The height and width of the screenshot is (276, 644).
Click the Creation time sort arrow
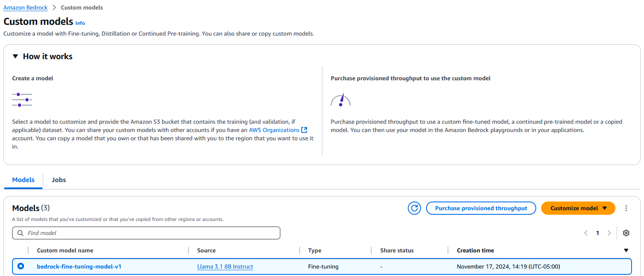pyautogui.click(x=626, y=250)
